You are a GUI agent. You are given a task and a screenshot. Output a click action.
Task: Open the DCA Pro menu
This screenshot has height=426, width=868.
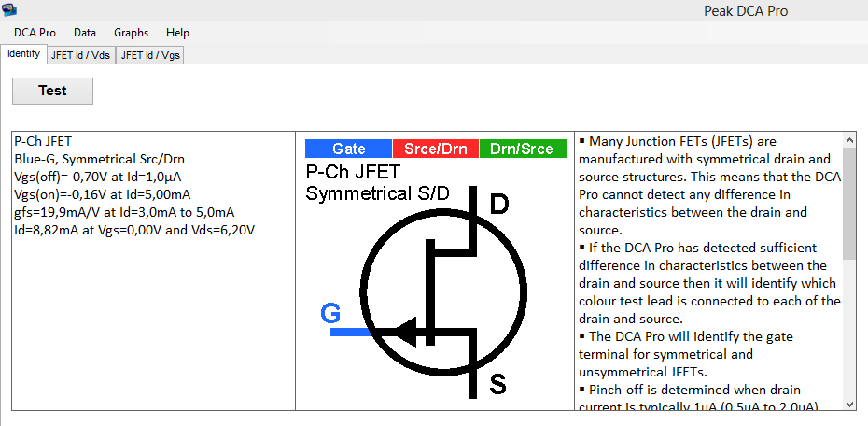[35, 33]
